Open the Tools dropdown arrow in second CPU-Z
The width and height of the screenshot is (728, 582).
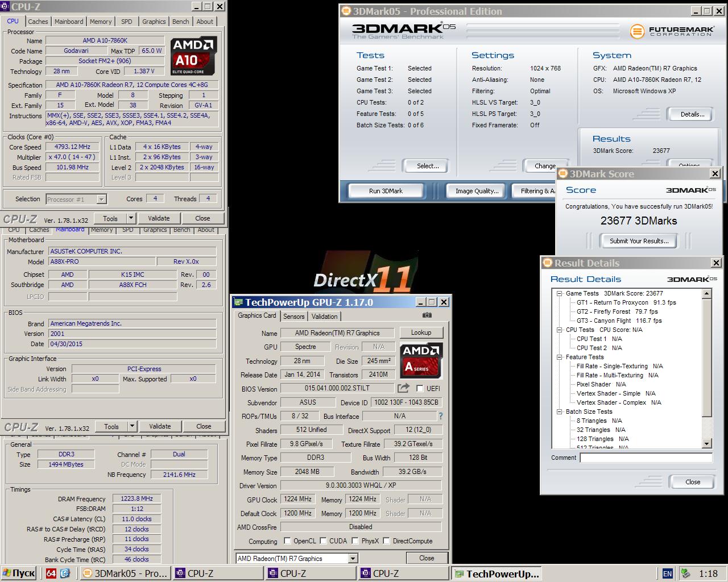point(133,426)
